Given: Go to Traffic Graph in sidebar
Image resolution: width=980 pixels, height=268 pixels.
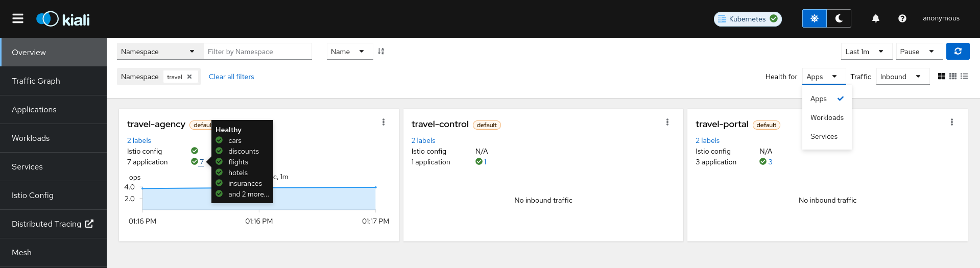Looking at the screenshot, I should (36, 81).
